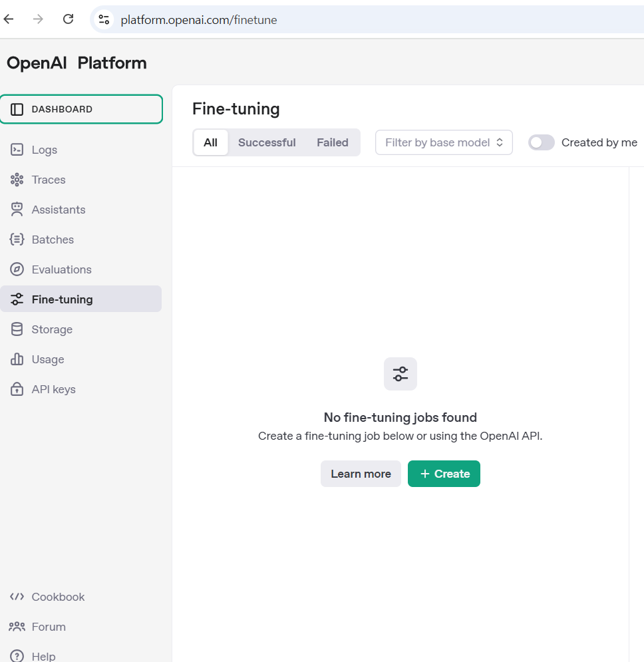Viewport: 644px width, 662px height.
Task: Click the Storage database icon
Action: click(x=17, y=329)
